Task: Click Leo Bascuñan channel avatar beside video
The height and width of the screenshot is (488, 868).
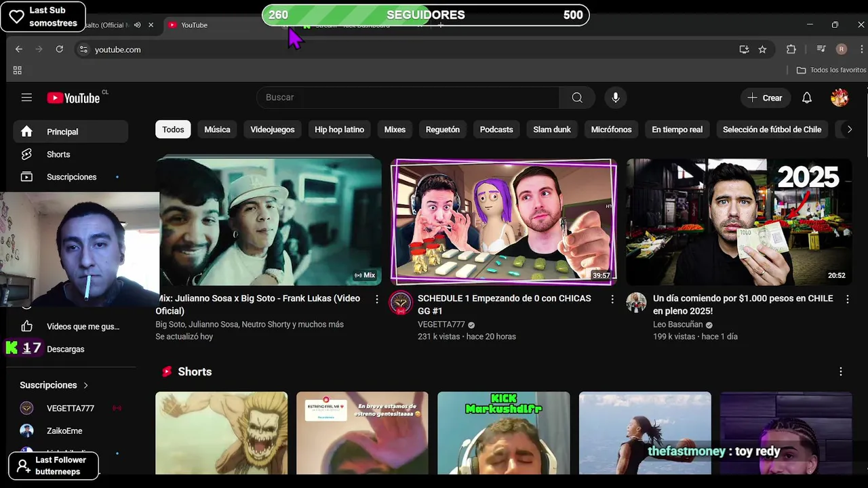Action: click(636, 302)
